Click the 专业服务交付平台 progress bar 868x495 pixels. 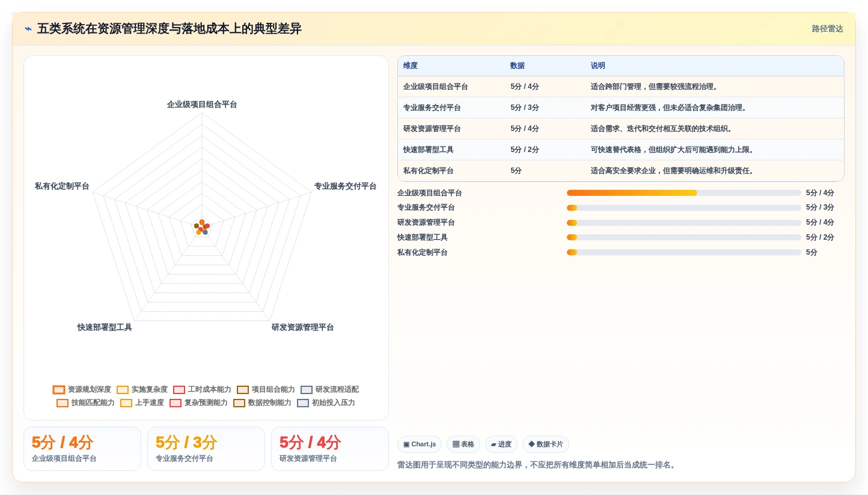[x=684, y=208]
